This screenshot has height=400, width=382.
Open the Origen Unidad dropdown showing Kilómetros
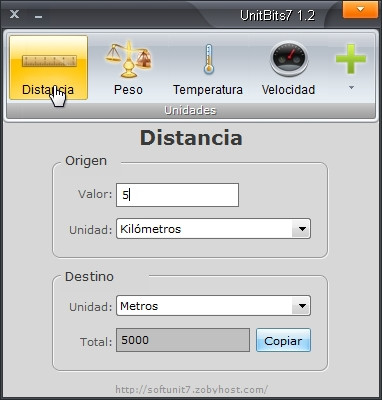pyautogui.click(x=213, y=229)
